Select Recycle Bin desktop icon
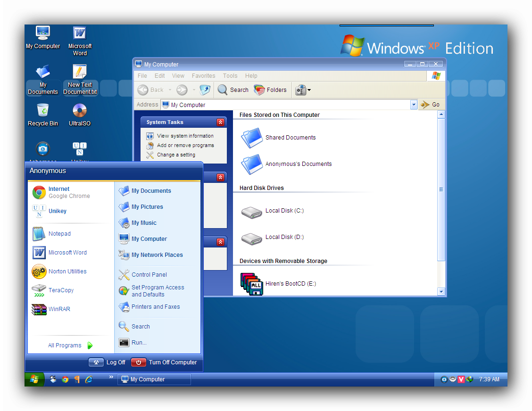This screenshot has width=532, height=411. 43,115
